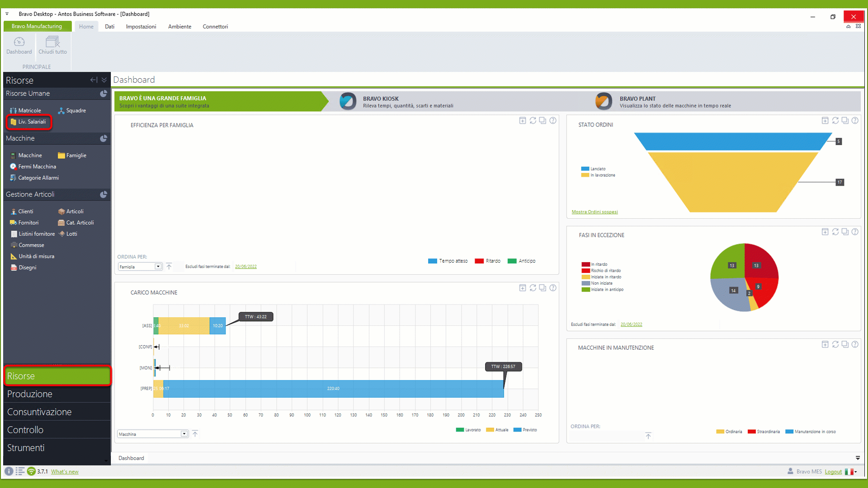Screen dimensions: 868x488
Task: Click the Logout link
Action: click(x=833, y=472)
